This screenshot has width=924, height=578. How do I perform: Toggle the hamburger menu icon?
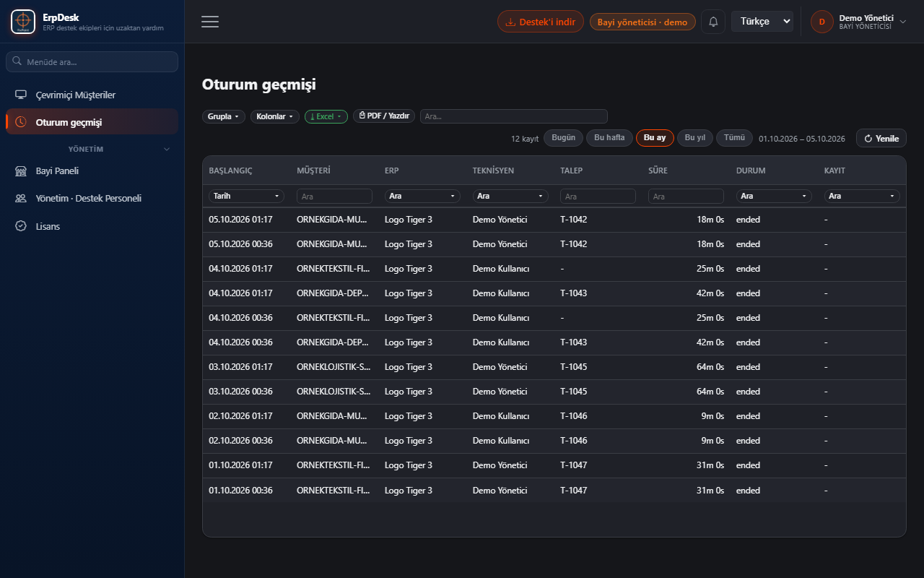pyautogui.click(x=210, y=22)
